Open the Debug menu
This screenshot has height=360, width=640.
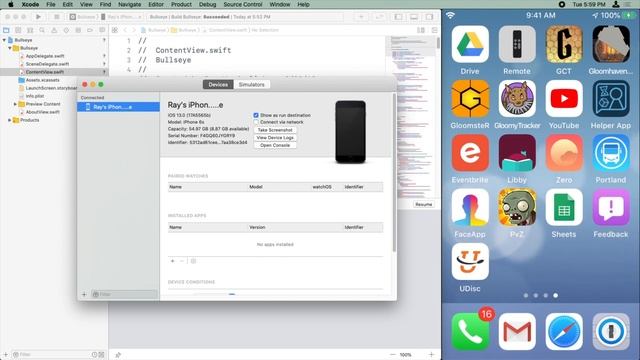point(207,4)
